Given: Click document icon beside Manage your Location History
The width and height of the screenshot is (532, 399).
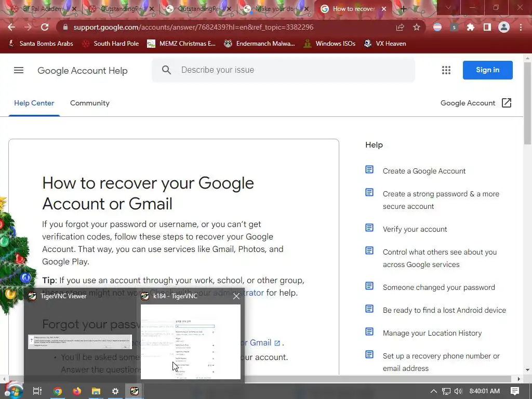Looking at the screenshot, I should click(x=369, y=331).
